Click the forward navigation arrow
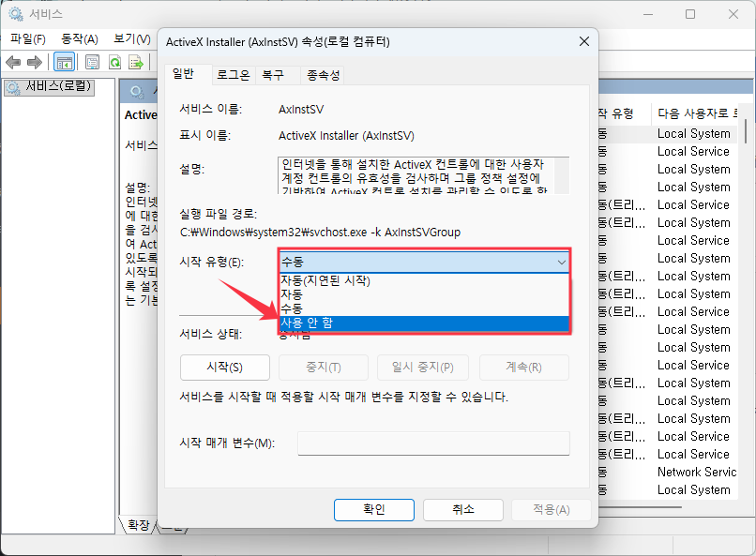 34,62
